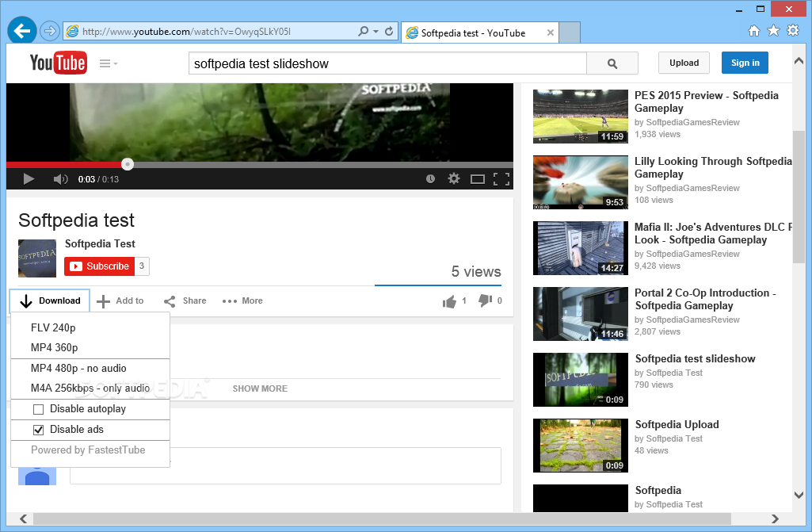This screenshot has width=812, height=532.
Task: Open PES 2015 Preview - Softpedia Gameplay title
Action: pos(707,101)
